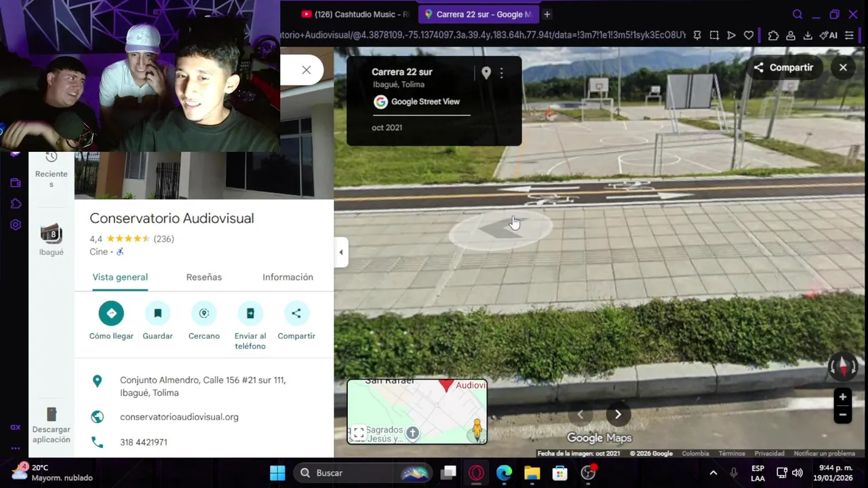The height and width of the screenshot is (488, 868).
Task: Click the GX icon in the Opera sidebar
Action: [15, 427]
